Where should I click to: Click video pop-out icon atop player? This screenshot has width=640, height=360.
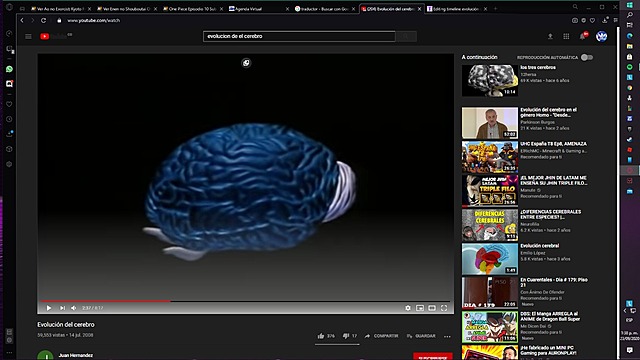click(246, 63)
